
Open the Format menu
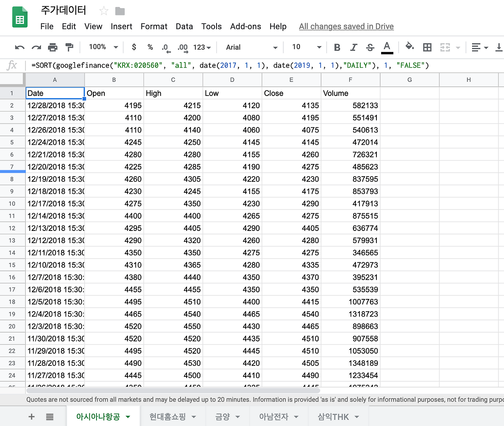click(x=154, y=26)
